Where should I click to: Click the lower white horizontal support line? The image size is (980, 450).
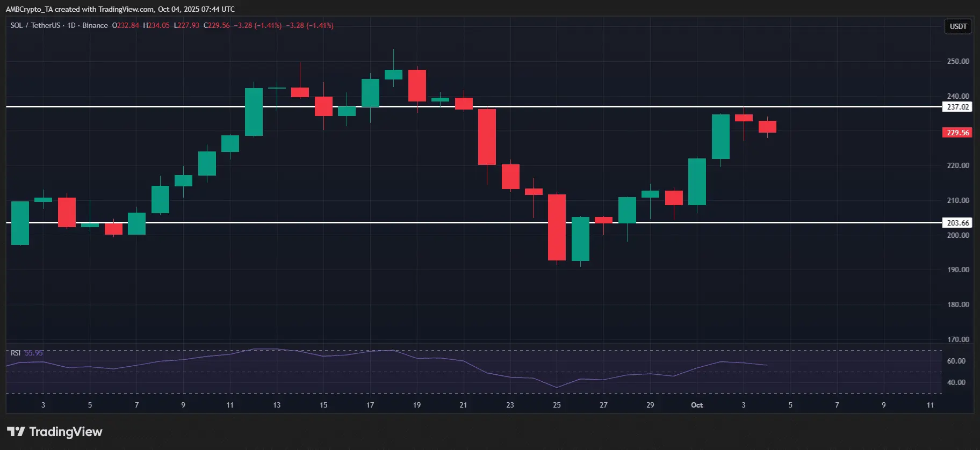[473, 222]
